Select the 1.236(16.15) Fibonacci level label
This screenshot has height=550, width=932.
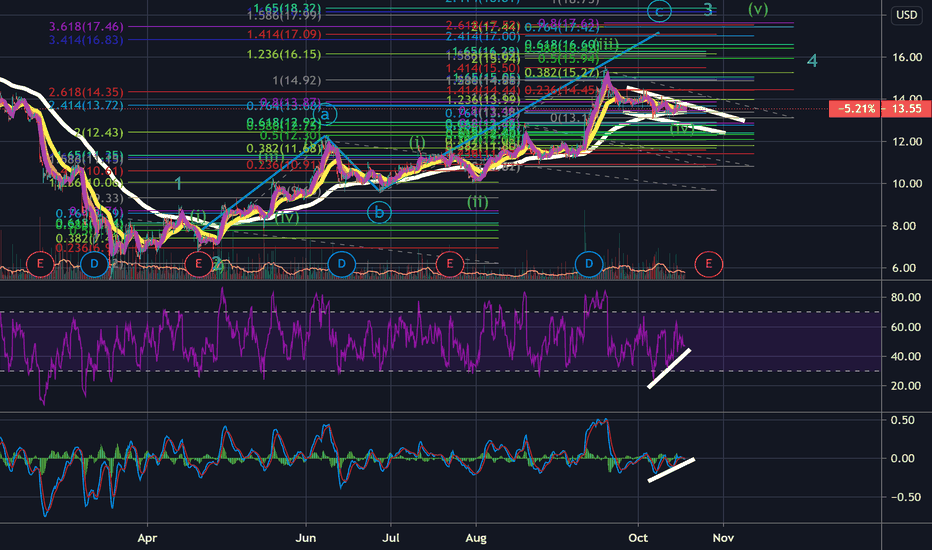[x=284, y=54]
